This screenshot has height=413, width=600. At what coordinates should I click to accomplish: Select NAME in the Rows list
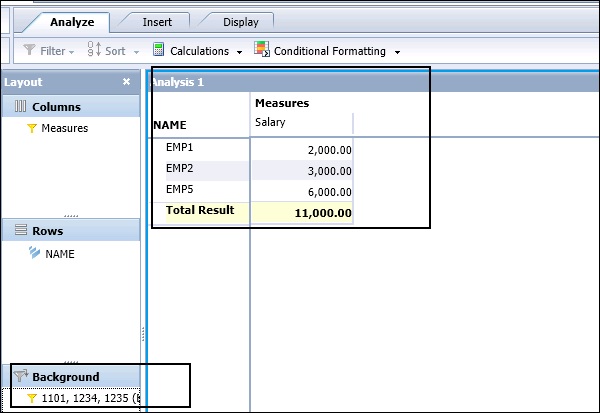[60, 254]
